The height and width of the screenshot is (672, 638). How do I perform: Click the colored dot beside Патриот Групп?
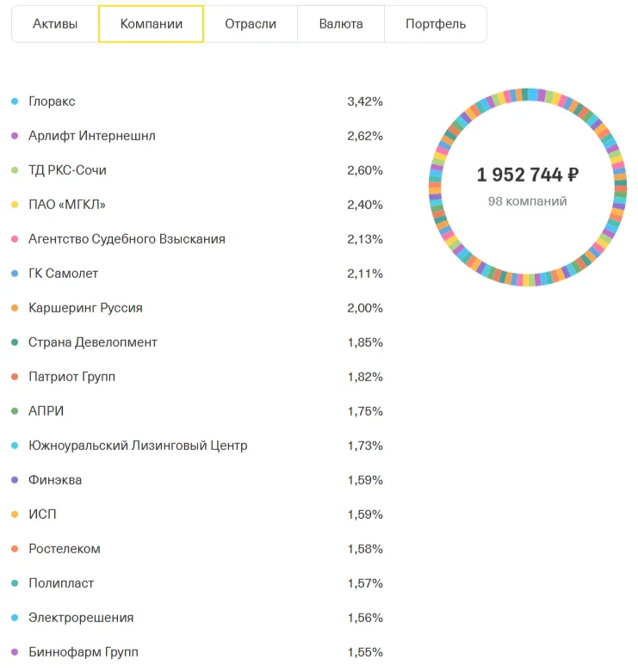click(x=15, y=377)
